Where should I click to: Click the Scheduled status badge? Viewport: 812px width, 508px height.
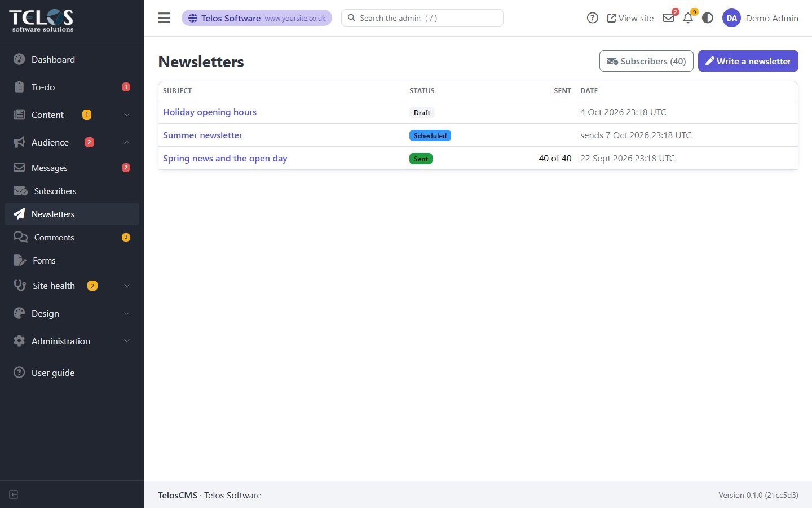coord(430,135)
